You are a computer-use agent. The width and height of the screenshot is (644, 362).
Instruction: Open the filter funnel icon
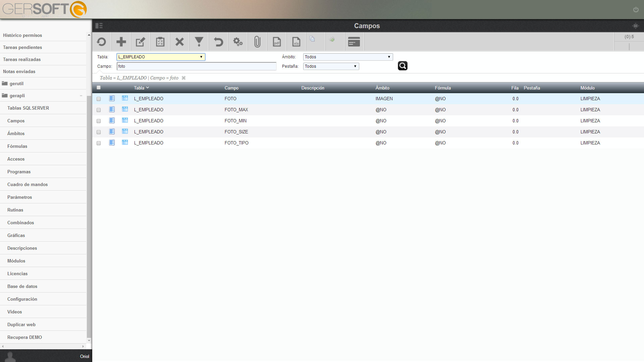point(199,42)
